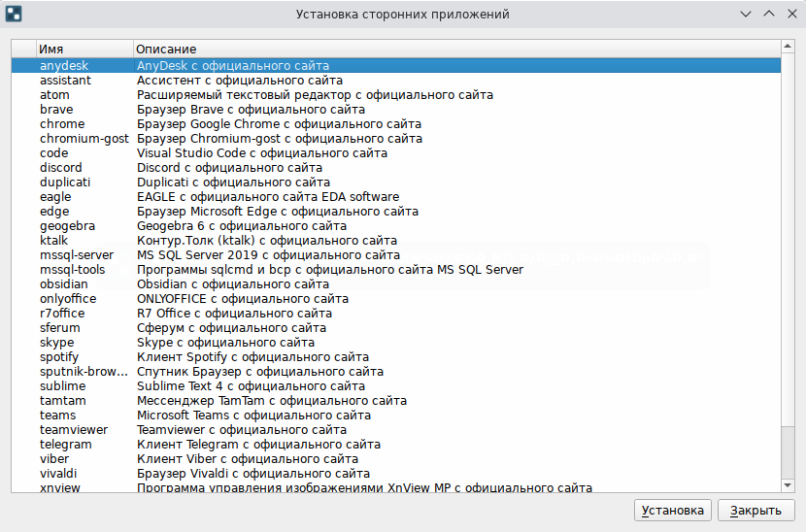
Task: Pick the edge browser entry
Action: pyautogui.click(x=396, y=212)
